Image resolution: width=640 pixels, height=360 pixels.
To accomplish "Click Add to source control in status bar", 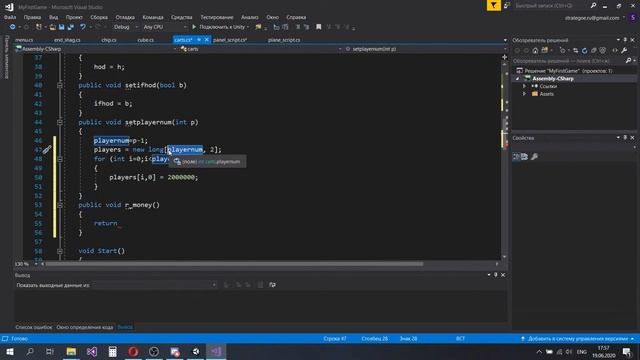I will pos(578,339).
